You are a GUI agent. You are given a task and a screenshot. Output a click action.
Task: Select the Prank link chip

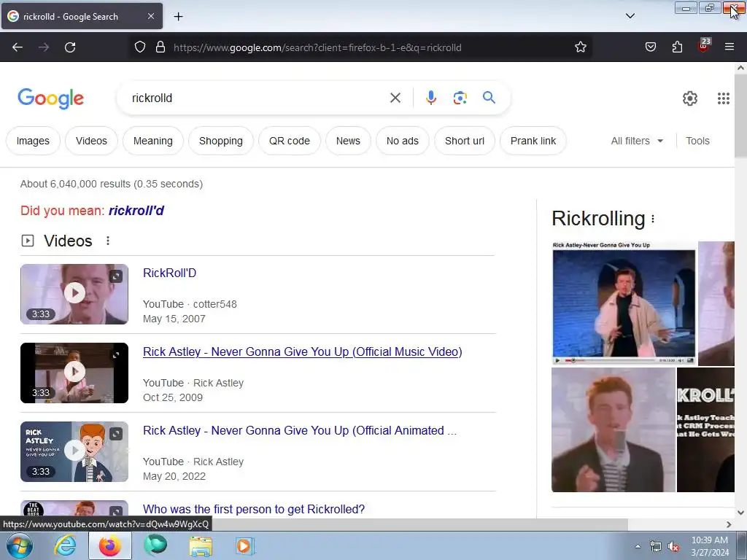pyautogui.click(x=533, y=141)
